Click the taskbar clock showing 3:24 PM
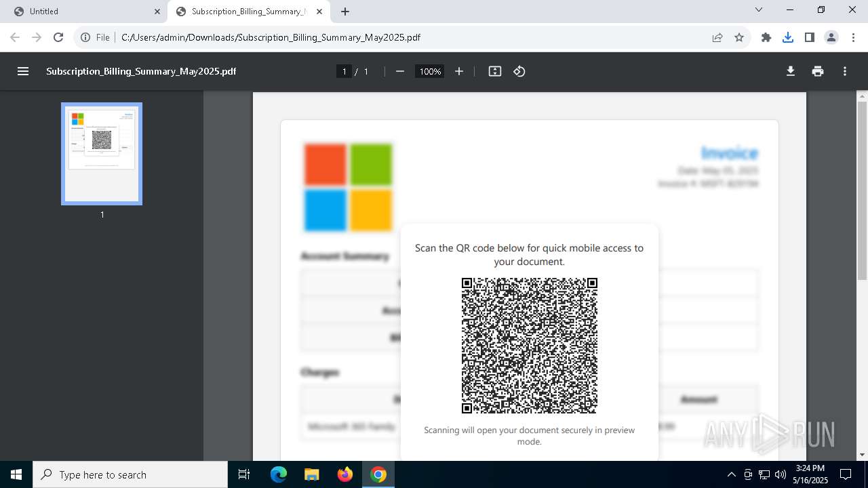Screen dimensions: 868x488 tap(810, 474)
